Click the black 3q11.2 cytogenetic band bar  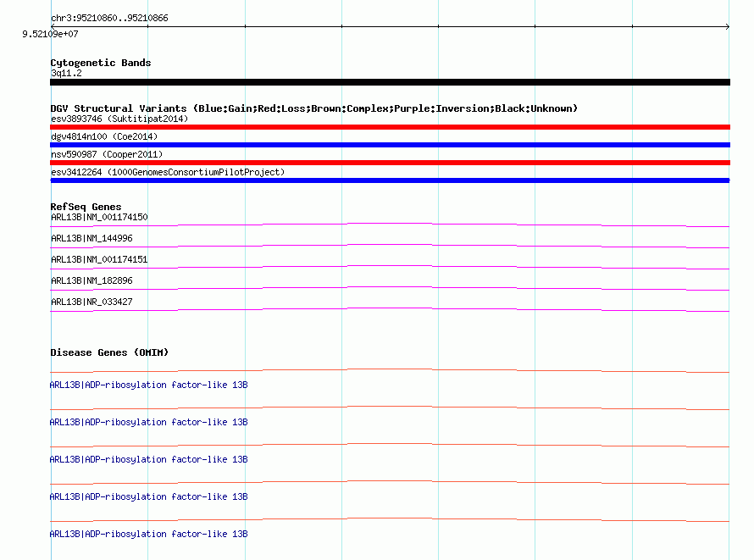(390, 82)
